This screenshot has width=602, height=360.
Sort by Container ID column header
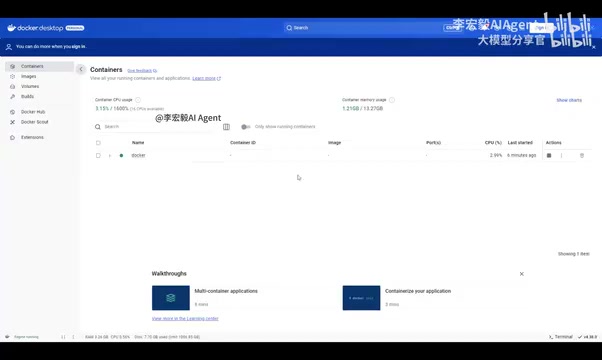243,143
